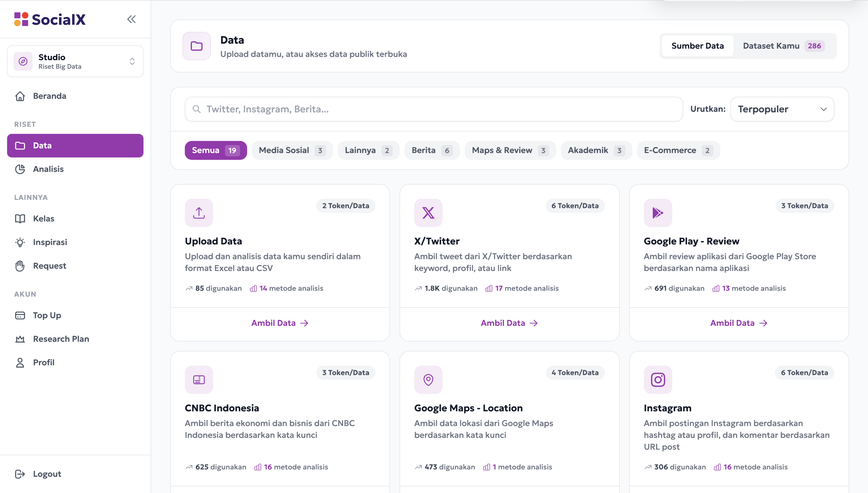
Task: Click the Google Play Review icon
Action: [x=658, y=213]
